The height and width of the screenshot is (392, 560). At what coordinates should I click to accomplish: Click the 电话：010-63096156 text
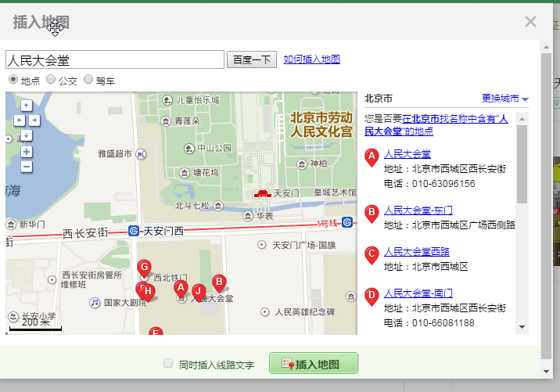pos(429,184)
